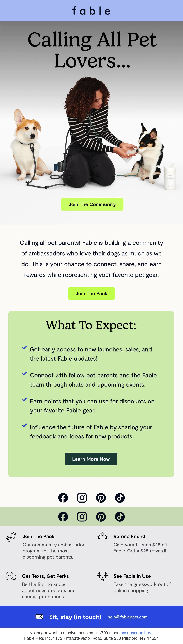Click the fable logo in header
Viewport: 183px width, 644px height.
(x=91, y=11)
